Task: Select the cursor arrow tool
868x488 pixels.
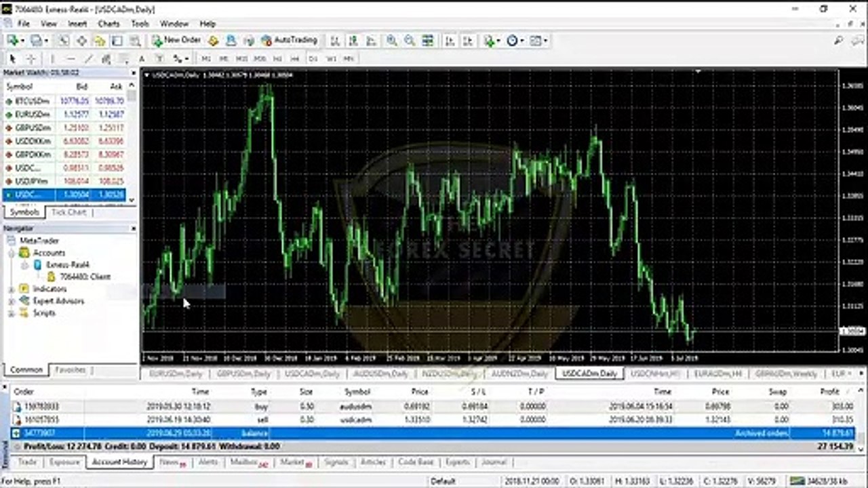Action: coord(12,59)
